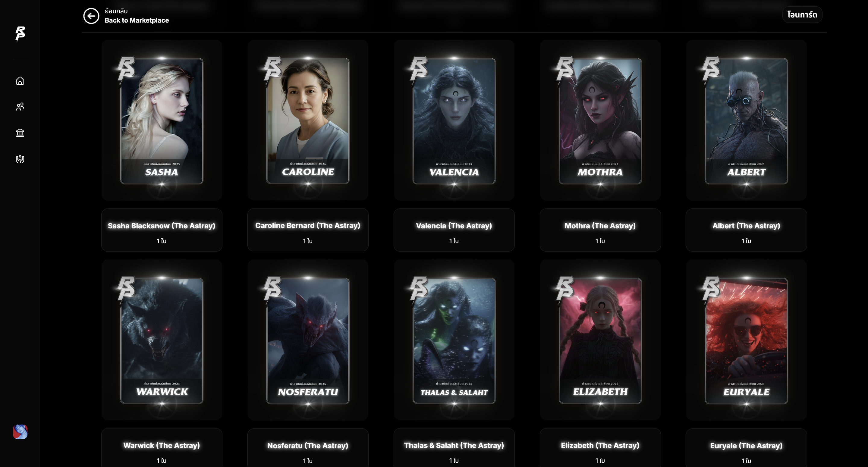This screenshot has height=467, width=868.
Task: Click the Elizabeth (The Astray) label box
Action: [x=600, y=448]
